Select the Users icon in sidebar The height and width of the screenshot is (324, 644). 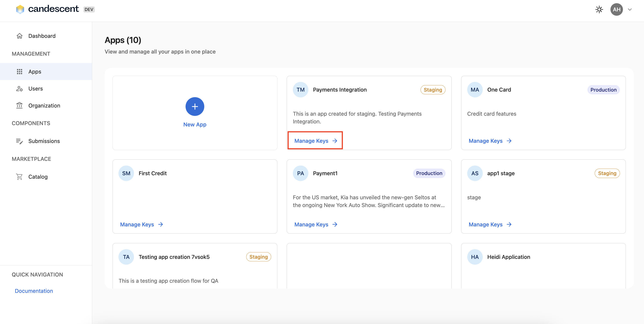[20, 89]
